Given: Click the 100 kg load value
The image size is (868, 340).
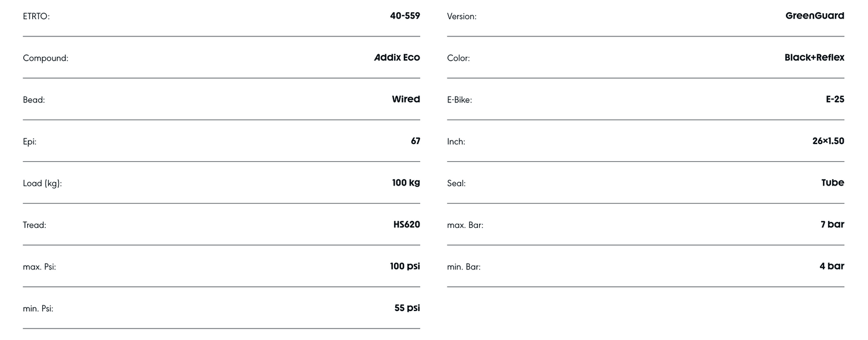Looking at the screenshot, I should pos(406,183).
